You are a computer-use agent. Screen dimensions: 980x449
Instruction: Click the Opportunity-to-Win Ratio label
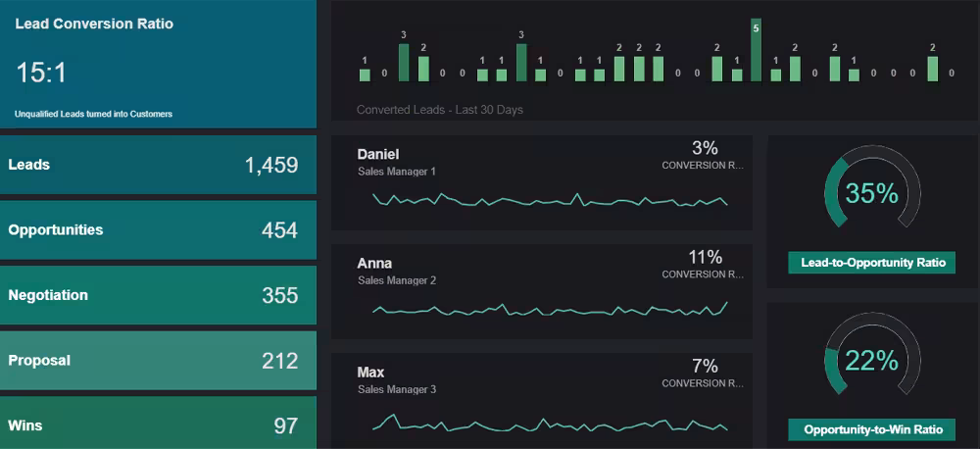(x=871, y=429)
